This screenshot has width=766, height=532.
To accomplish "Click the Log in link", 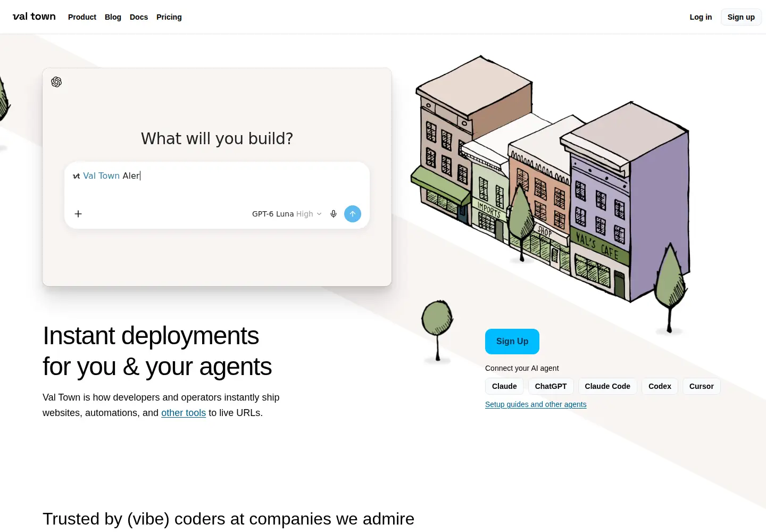I will [701, 17].
